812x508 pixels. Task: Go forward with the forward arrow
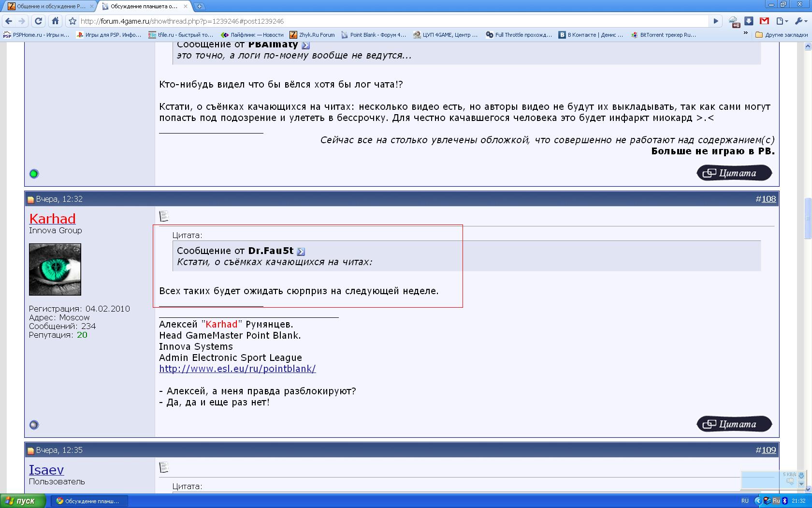click(x=22, y=21)
